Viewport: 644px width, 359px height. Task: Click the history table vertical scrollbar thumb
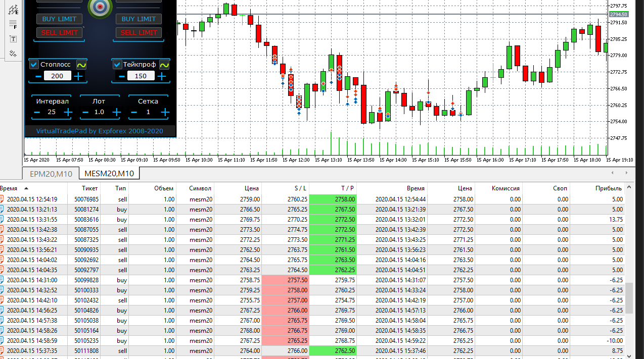coord(629,298)
